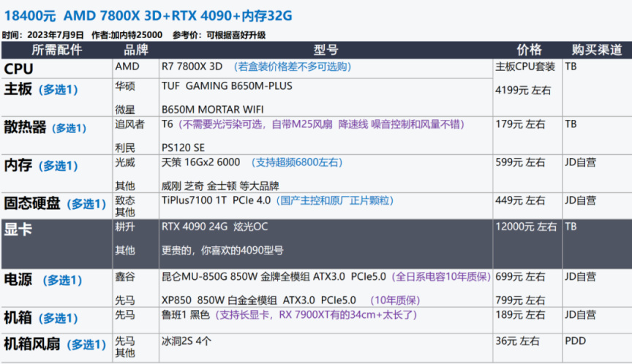Viewport: 632px width, 364px height.
Task: Click the '主板CPU套装' price cell
Action: [525, 67]
